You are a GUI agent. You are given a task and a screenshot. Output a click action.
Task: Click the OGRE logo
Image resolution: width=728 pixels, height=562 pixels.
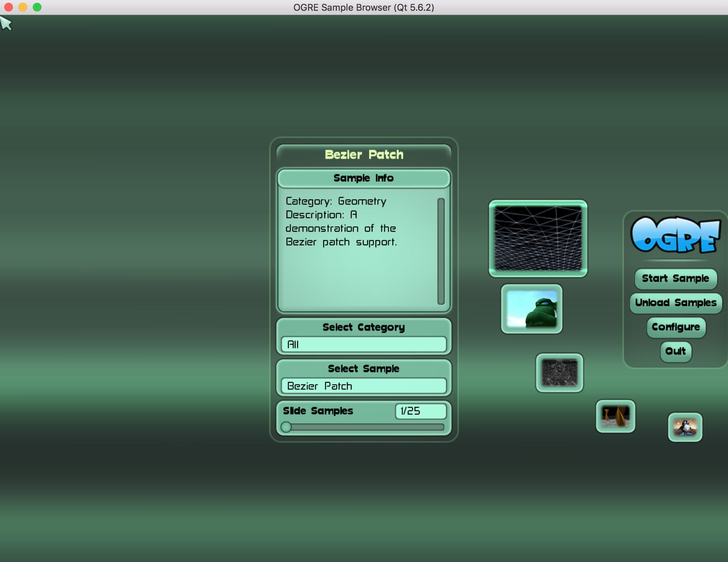click(x=676, y=236)
